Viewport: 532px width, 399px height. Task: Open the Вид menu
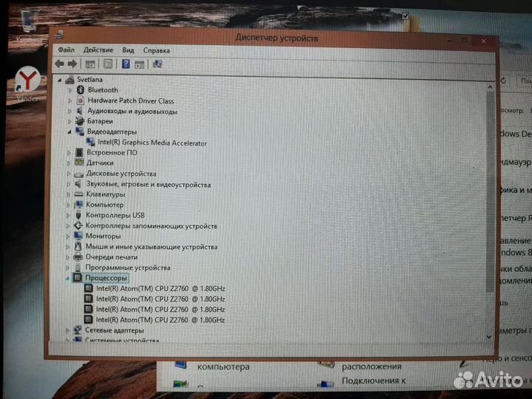point(129,50)
